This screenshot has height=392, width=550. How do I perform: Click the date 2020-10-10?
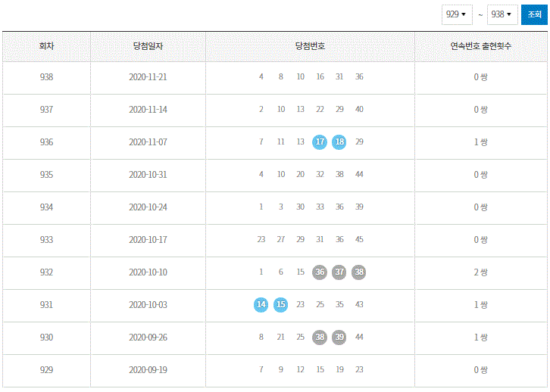pos(148,272)
